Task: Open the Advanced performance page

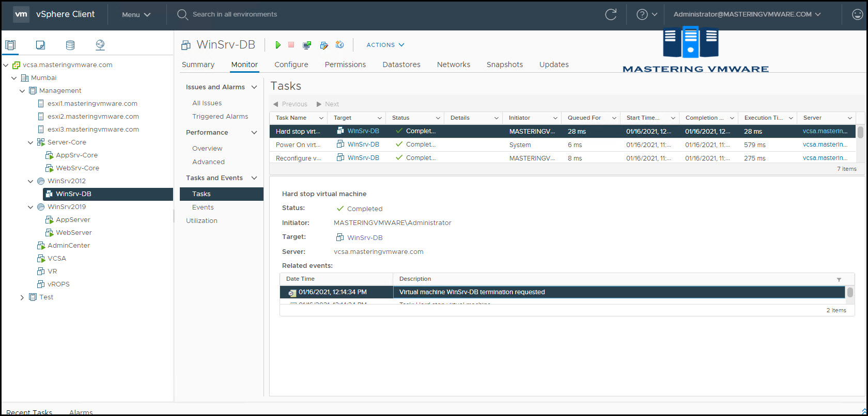Action: 208,162
